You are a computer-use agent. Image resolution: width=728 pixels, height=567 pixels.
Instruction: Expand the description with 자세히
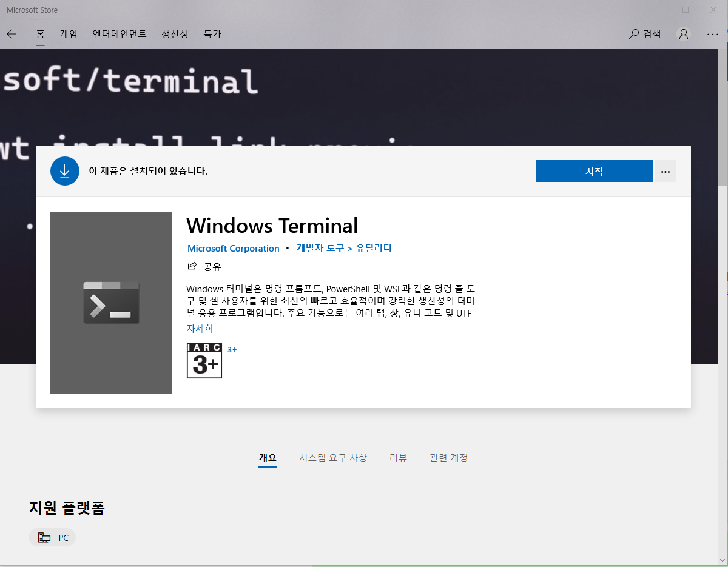[x=200, y=328]
